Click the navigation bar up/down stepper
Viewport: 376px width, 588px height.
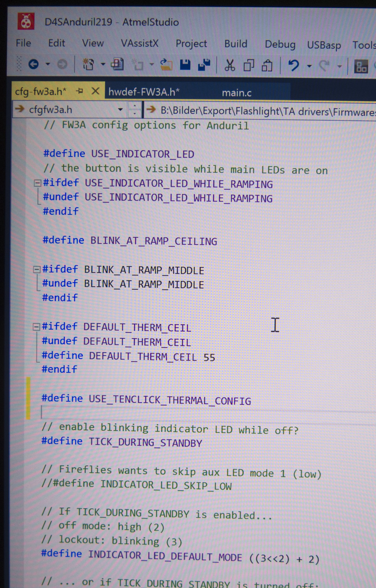(x=135, y=110)
